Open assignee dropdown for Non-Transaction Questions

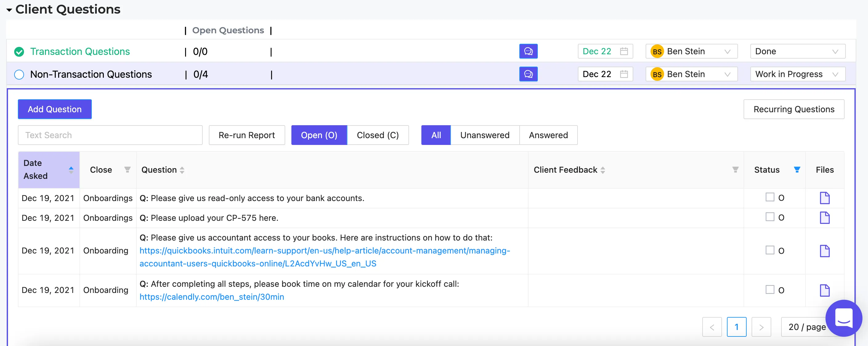click(x=691, y=74)
